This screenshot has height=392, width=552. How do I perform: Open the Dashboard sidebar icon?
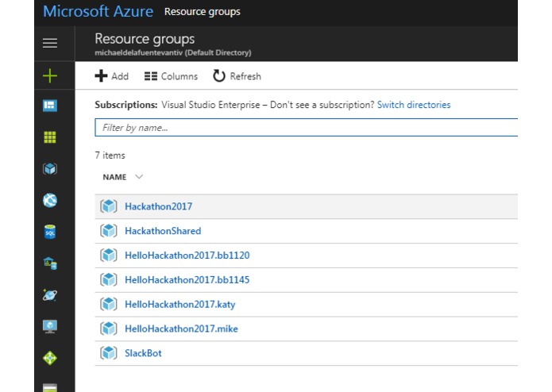(49, 106)
